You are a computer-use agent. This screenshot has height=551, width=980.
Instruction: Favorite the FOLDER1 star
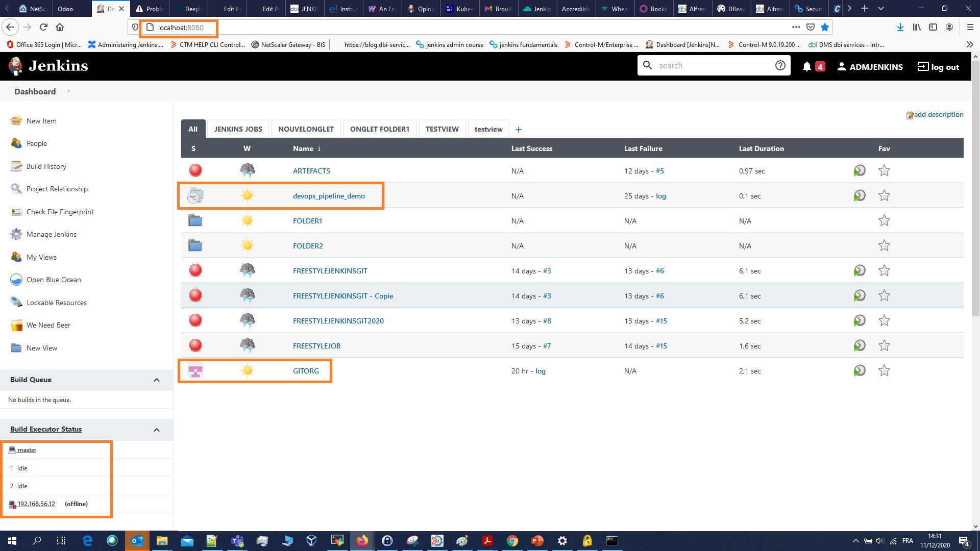884,220
